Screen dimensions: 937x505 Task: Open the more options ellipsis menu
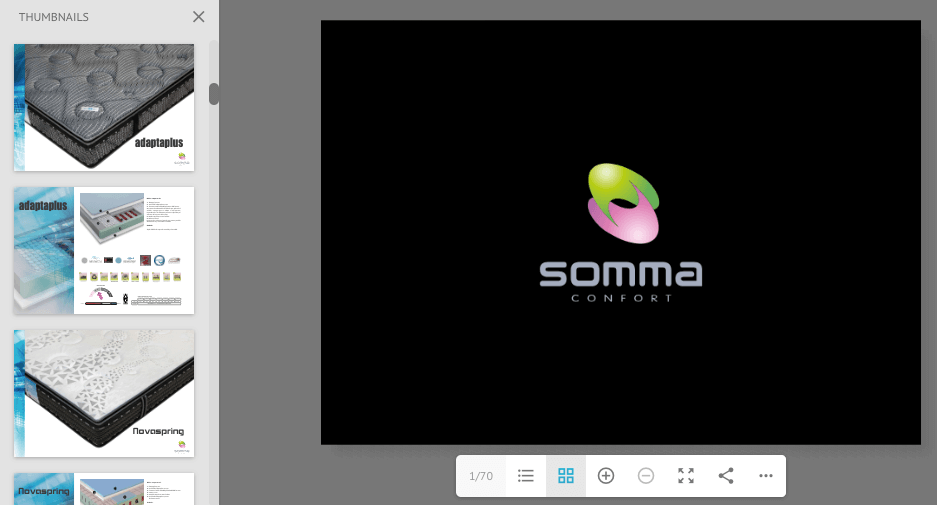(766, 476)
